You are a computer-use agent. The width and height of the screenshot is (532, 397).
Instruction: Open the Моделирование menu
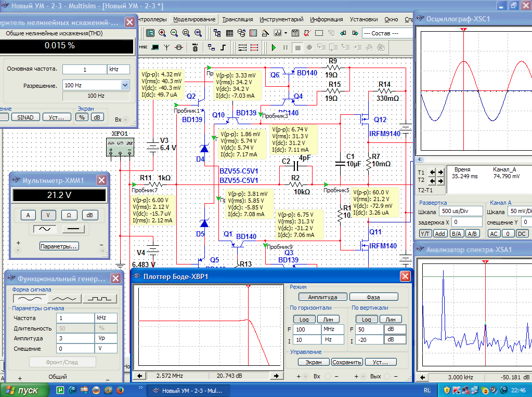pos(194,19)
